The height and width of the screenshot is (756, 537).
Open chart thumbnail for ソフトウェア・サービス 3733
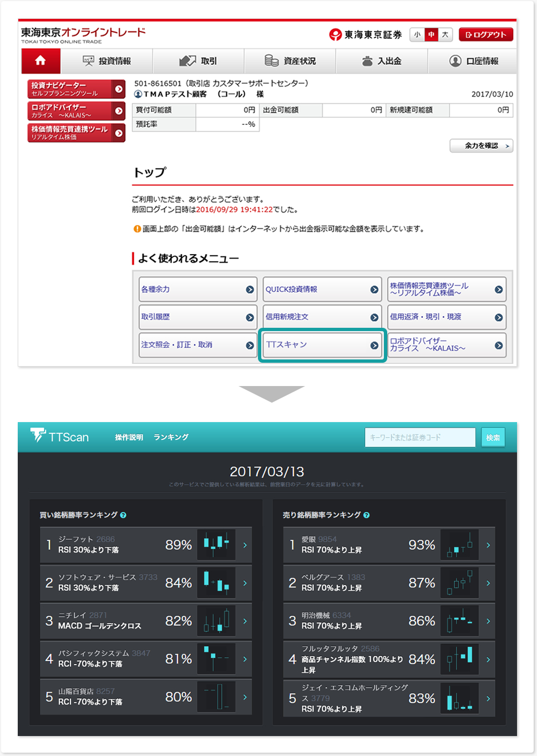coord(216,583)
